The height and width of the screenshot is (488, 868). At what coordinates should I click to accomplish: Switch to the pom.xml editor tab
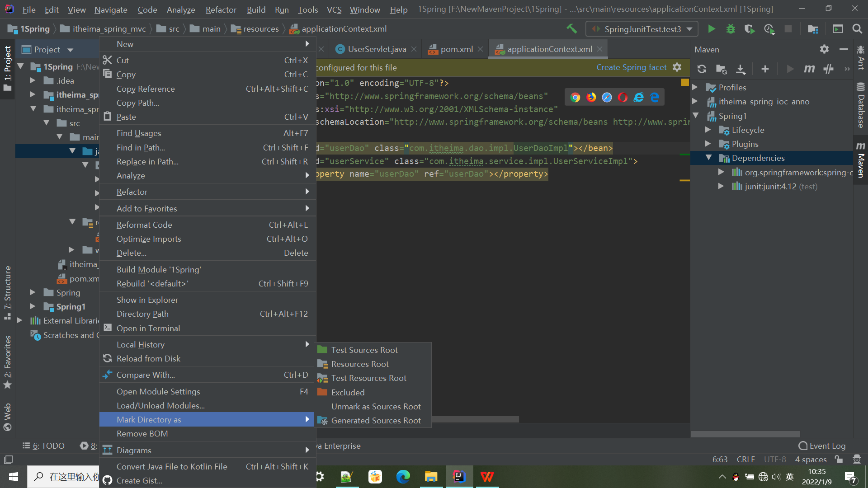tap(456, 49)
